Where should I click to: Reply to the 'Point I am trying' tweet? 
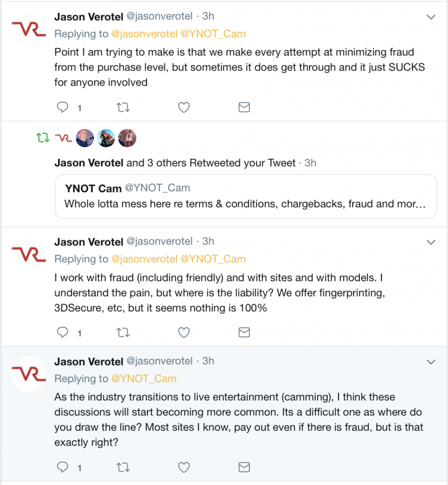pos(63,108)
